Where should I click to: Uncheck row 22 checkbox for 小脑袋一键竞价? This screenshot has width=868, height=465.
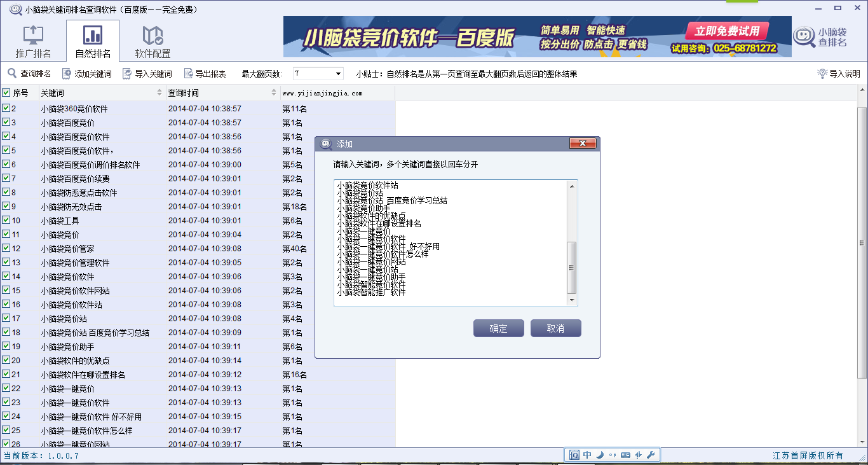6,388
